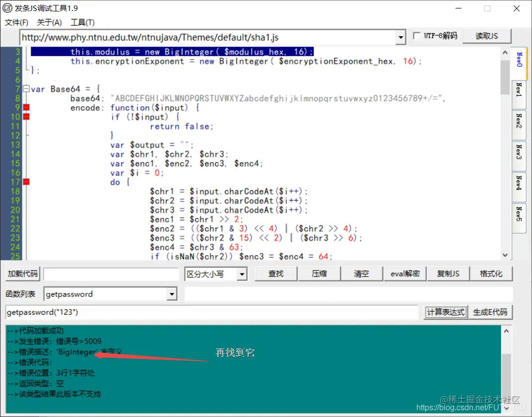Screen dimensions: 532x417
Task: Collapse the Base64 code block on line 7
Action: 26,89
